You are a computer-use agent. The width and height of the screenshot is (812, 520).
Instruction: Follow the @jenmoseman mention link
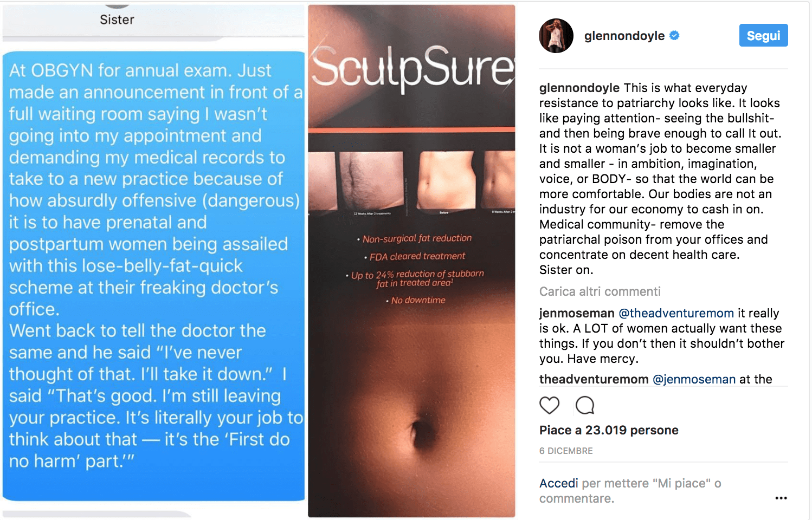click(x=694, y=379)
